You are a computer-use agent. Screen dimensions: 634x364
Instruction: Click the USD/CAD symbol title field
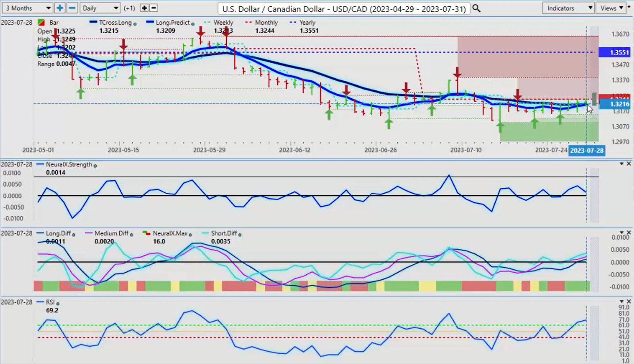[x=344, y=8]
